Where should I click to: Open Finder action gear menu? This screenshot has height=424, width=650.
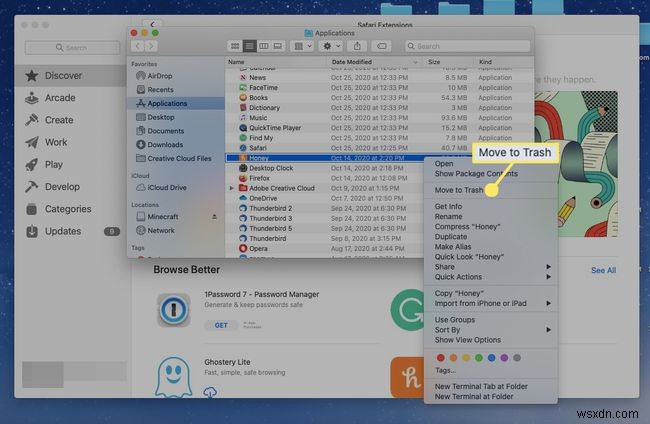pos(331,46)
